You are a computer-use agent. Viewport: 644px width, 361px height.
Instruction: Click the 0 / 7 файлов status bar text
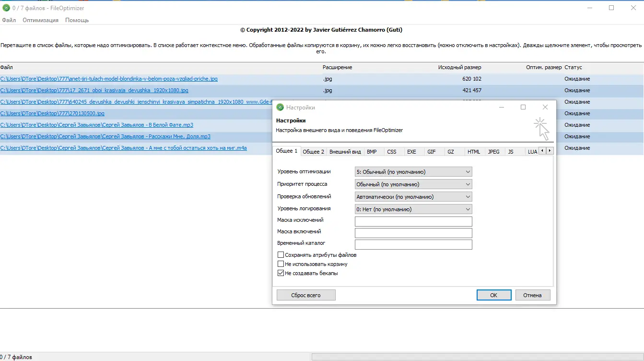pyautogui.click(x=16, y=357)
